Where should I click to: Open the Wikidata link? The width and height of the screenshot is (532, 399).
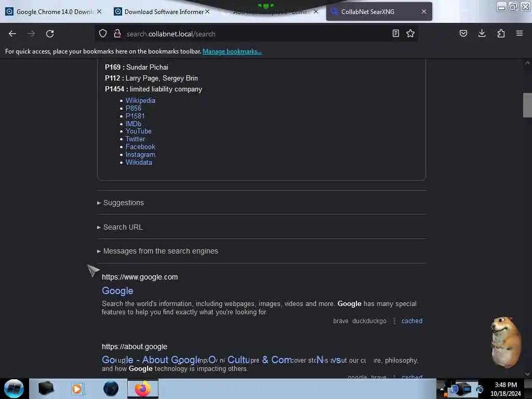pos(139,163)
